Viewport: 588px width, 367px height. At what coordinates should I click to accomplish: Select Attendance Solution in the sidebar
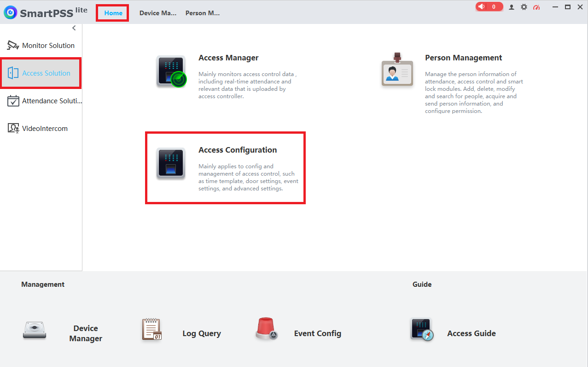point(41,101)
